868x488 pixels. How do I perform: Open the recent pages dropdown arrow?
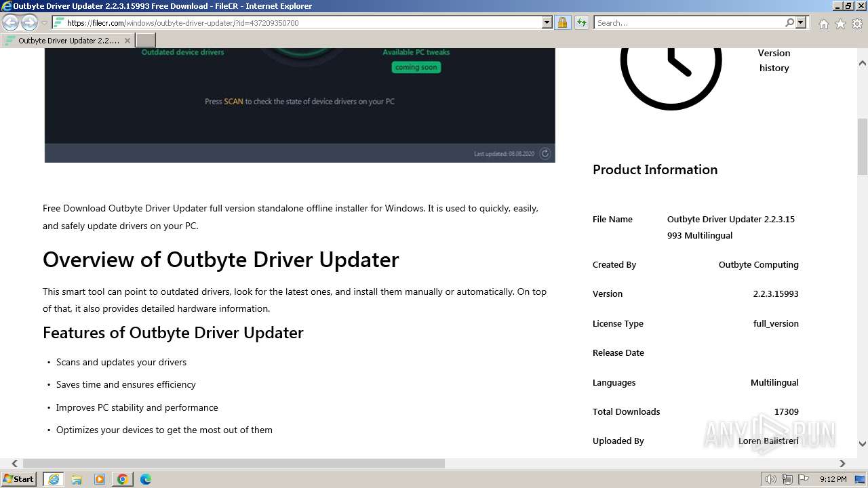(x=44, y=23)
